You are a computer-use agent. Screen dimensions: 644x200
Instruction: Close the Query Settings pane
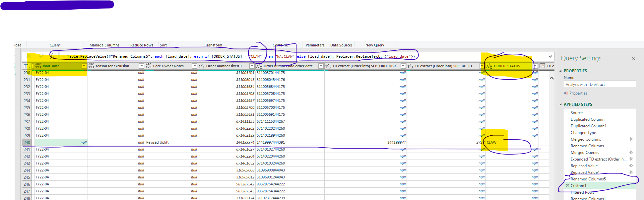[x=633, y=58]
